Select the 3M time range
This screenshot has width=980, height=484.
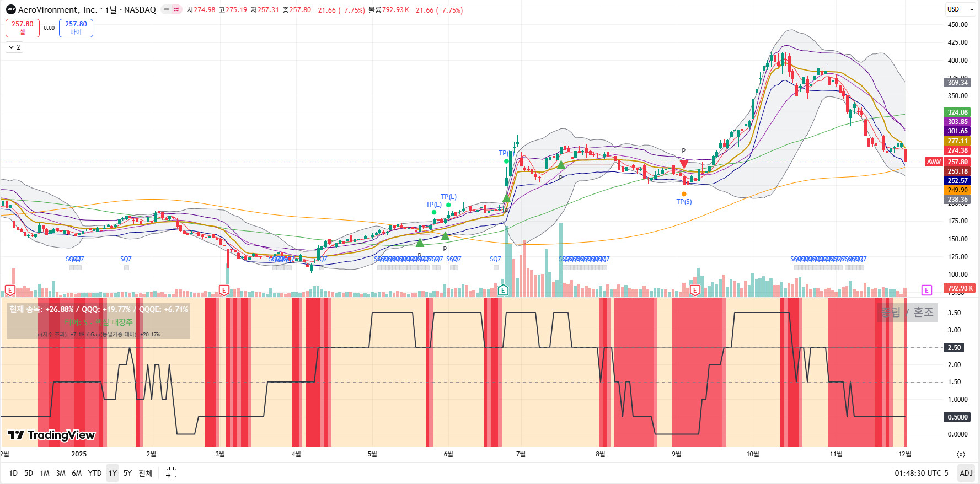click(x=61, y=473)
